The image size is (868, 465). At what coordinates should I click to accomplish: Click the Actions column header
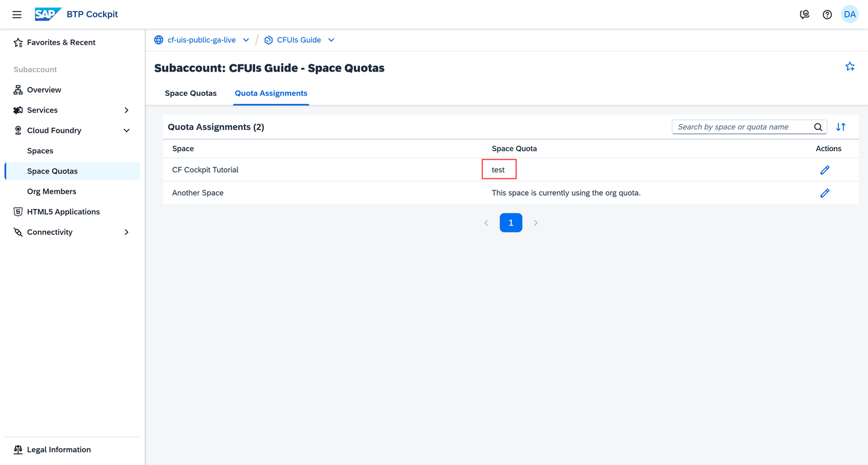tap(829, 148)
